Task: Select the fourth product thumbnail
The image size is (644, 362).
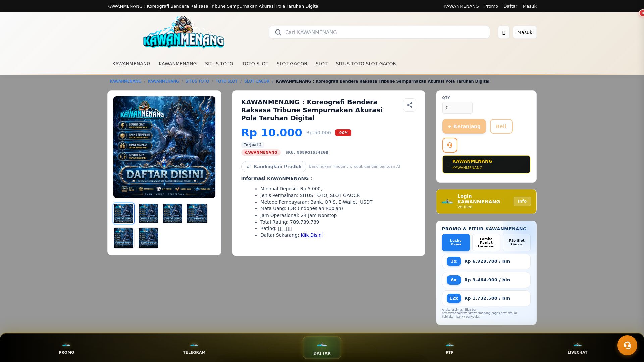Action: (x=197, y=214)
